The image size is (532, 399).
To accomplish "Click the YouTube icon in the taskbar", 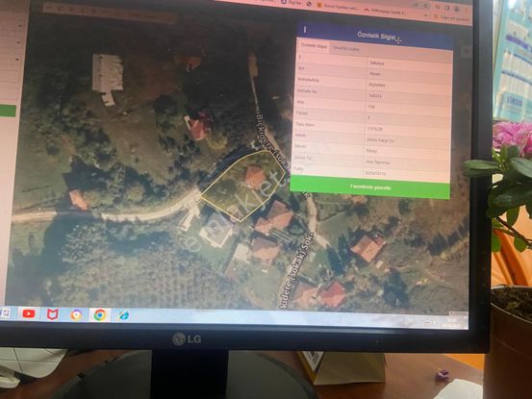I will (29, 313).
